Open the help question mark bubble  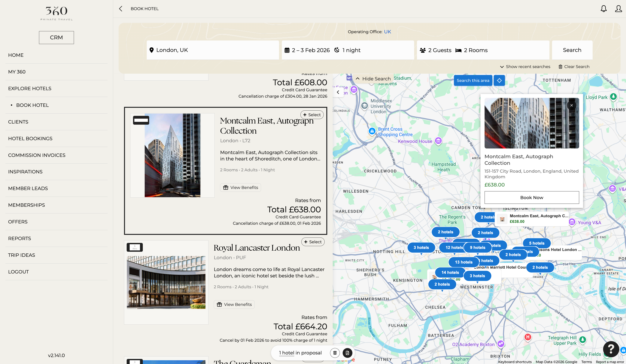[611, 349]
